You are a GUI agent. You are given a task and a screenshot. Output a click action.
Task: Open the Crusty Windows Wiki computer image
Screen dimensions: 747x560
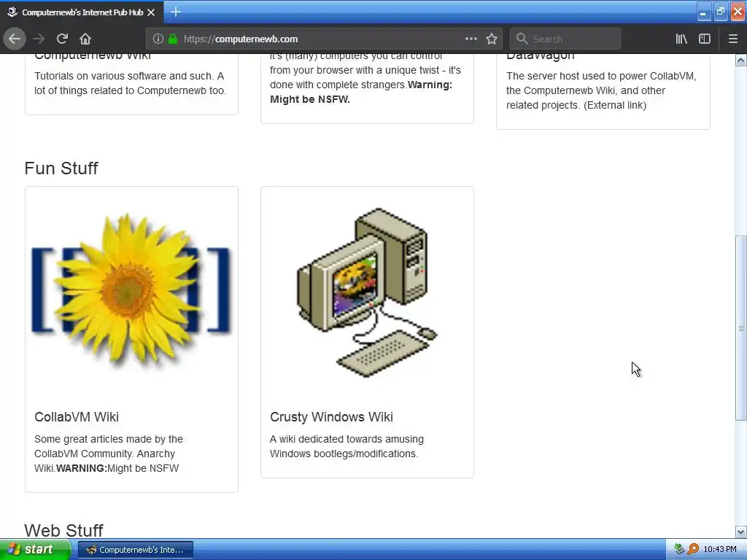(x=367, y=292)
